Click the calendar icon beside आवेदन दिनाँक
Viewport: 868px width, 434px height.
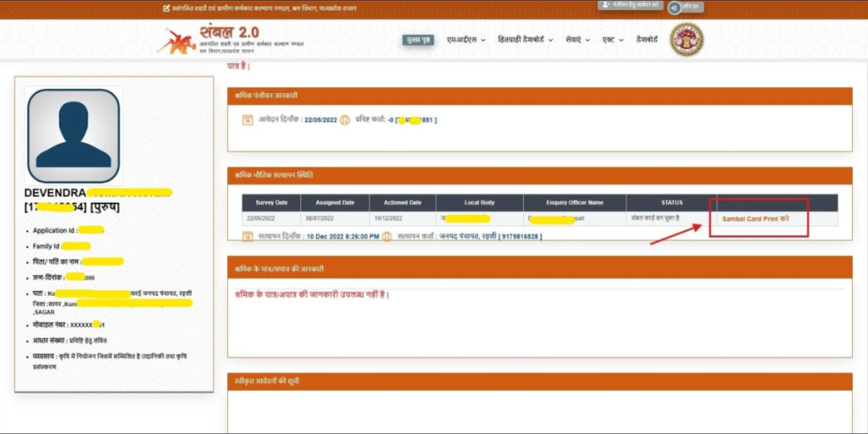click(247, 120)
